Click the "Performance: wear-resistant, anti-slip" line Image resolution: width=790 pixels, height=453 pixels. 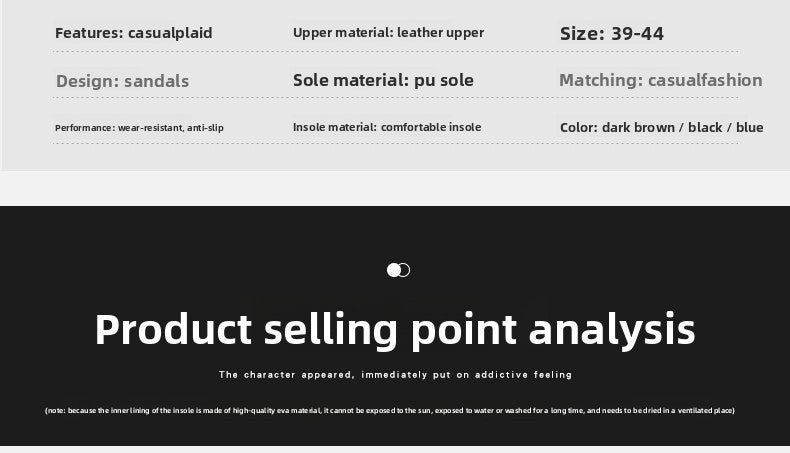pyautogui.click(x=139, y=128)
